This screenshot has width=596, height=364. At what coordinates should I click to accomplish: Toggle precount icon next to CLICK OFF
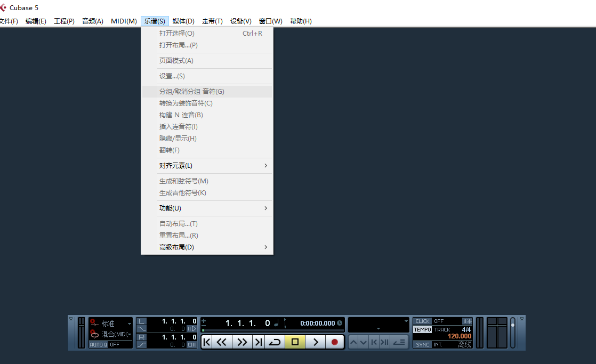pyautogui.click(x=467, y=321)
